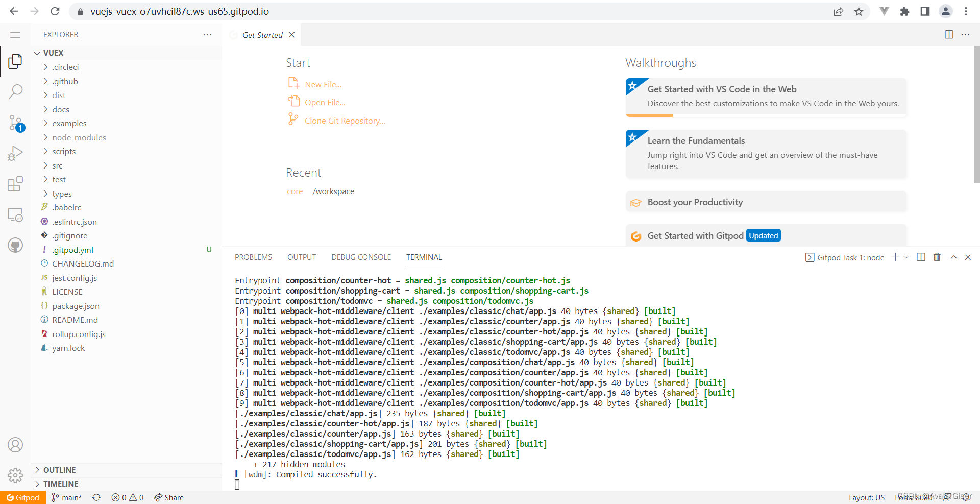Open the browser profile avatar
The image size is (980, 504).
pos(946,11)
